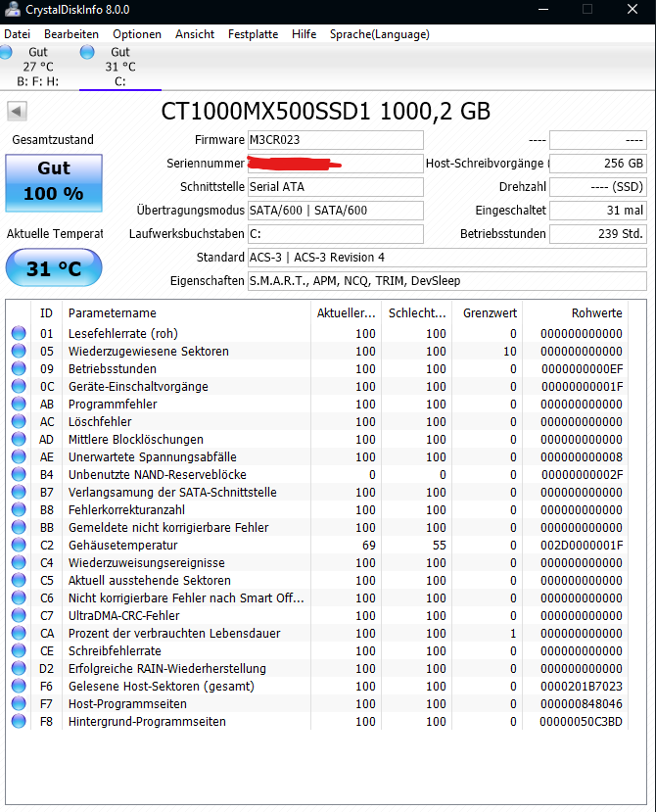Click status orb for Erfolgreiche RAIN-Wiederherstellung

coord(19,667)
